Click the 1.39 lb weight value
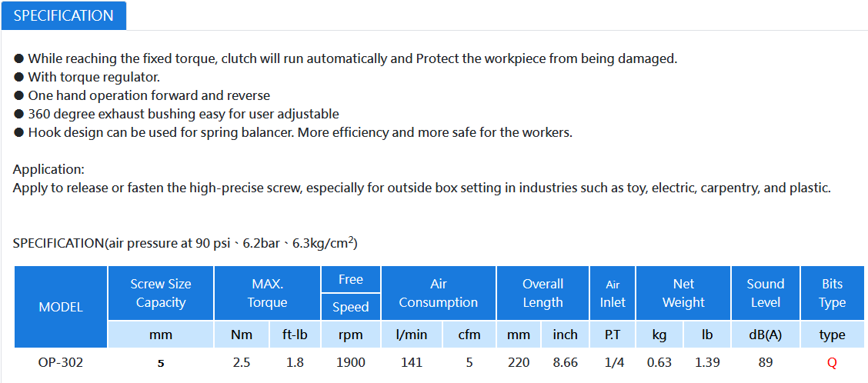The width and height of the screenshot is (868, 383). [707, 363]
